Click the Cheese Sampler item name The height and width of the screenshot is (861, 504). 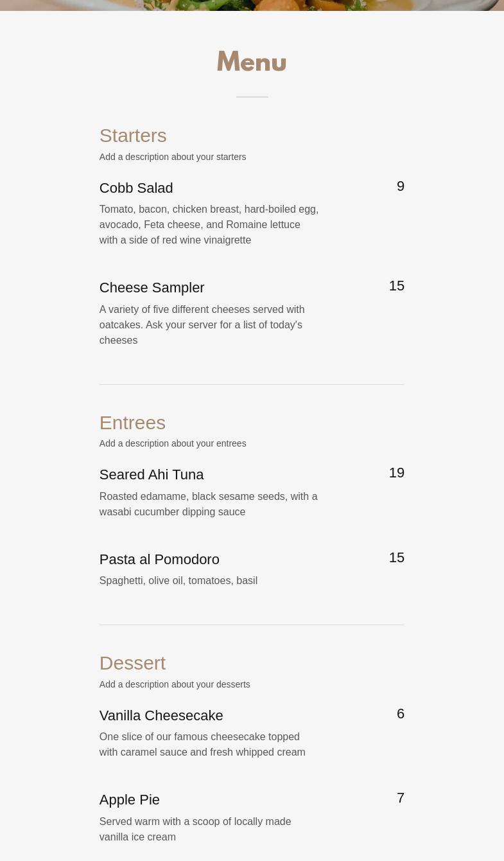152,287
